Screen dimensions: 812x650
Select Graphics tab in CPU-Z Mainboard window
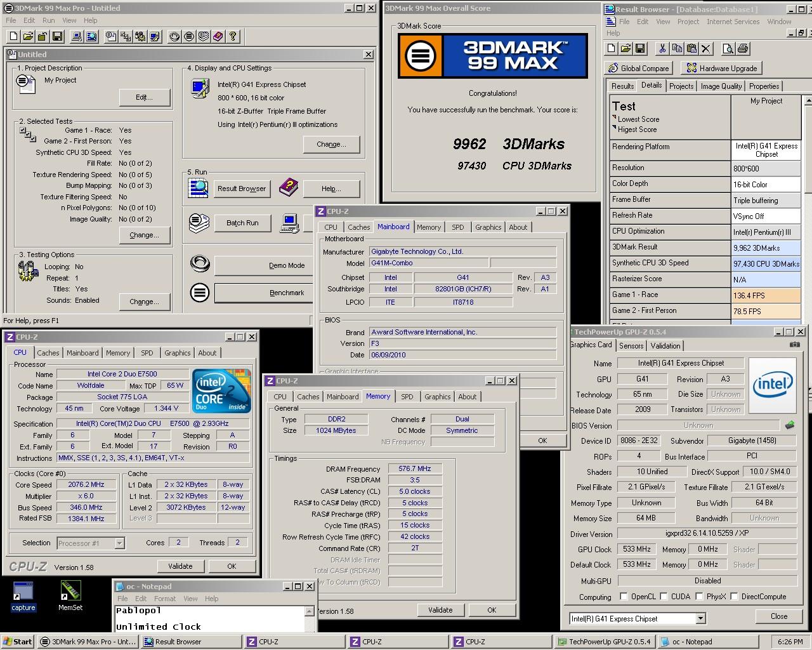pyautogui.click(x=488, y=227)
